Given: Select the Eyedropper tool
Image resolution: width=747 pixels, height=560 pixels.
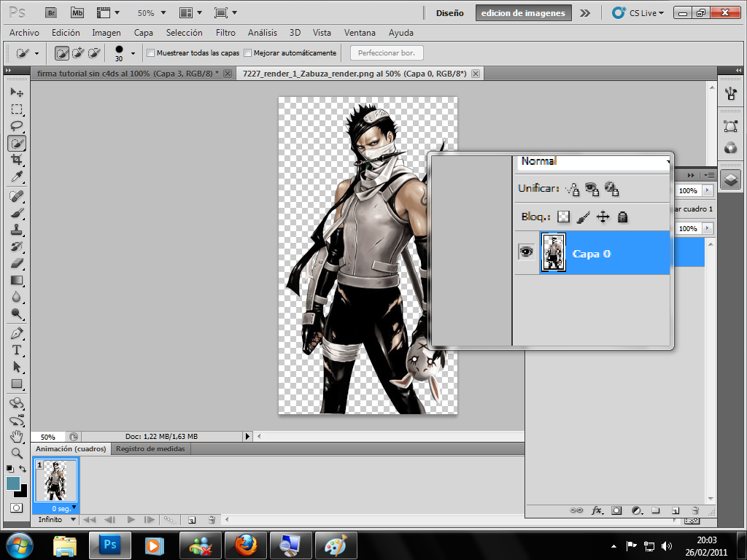Looking at the screenshot, I should point(17,176).
